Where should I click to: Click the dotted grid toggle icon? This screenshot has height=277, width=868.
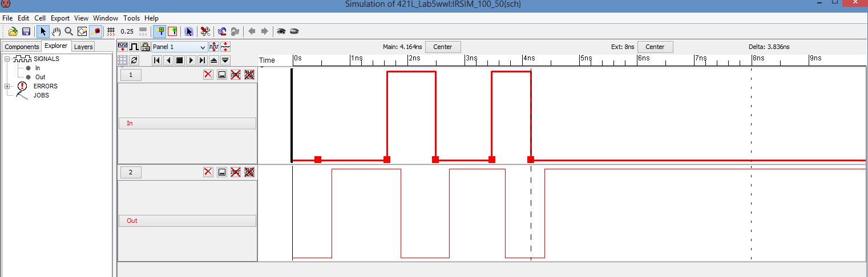click(x=123, y=60)
